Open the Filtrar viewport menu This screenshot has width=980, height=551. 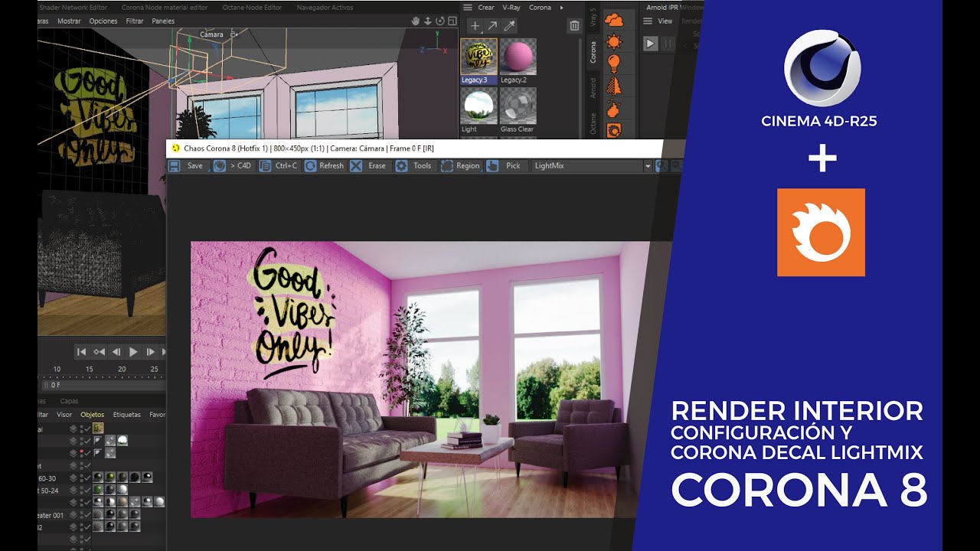tap(135, 21)
